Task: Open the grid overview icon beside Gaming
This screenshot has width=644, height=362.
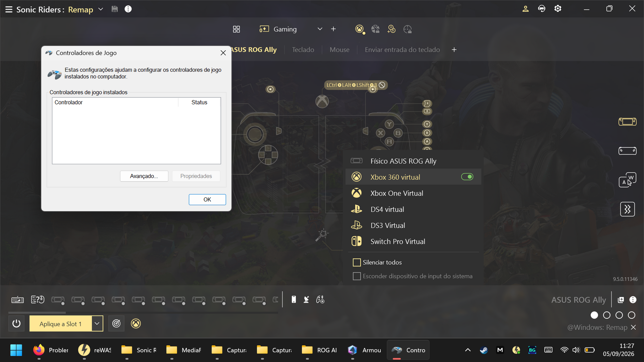Action: (x=236, y=29)
